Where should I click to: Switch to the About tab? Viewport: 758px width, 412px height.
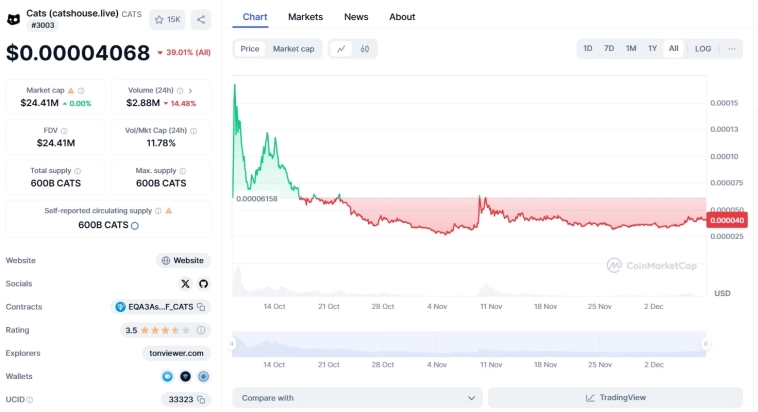point(402,17)
